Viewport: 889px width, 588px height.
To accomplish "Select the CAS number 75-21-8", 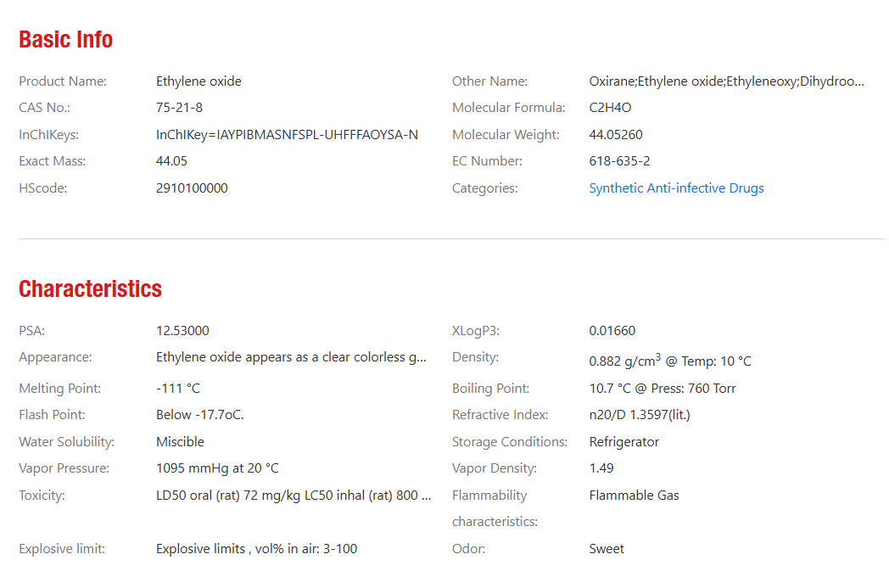I will [x=179, y=108].
